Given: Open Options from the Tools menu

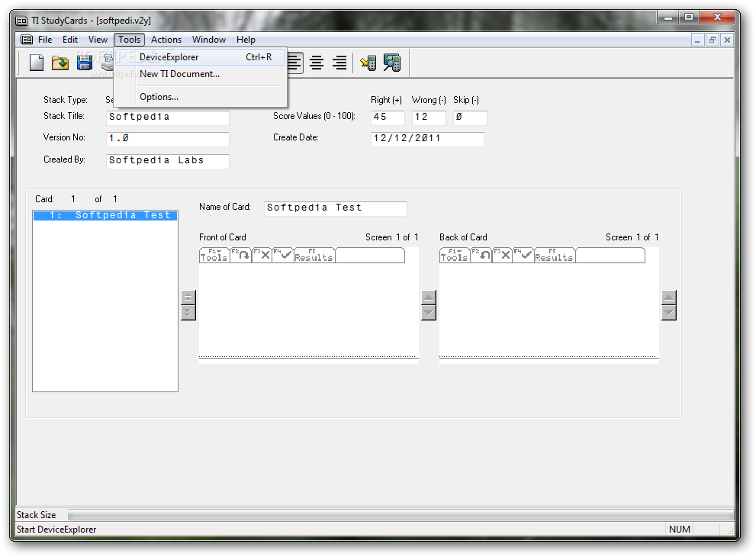Looking at the screenshot, I should click(x=201, y=97).
